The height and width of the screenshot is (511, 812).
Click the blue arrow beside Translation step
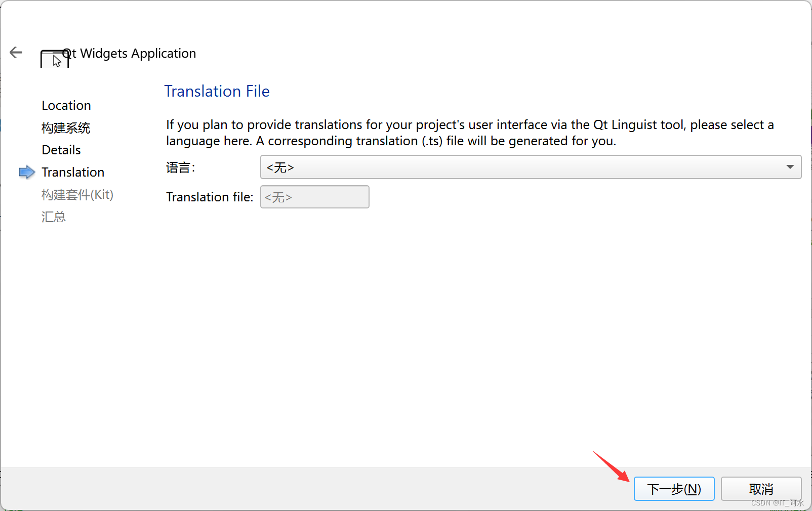point(27,172)
